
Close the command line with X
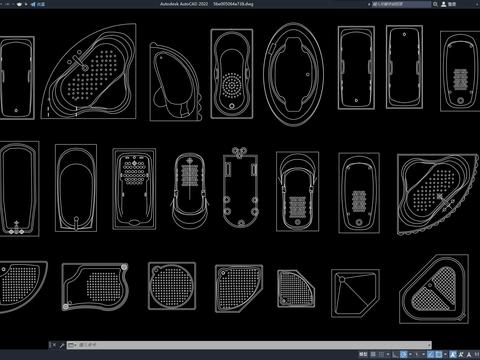point(54,345)
